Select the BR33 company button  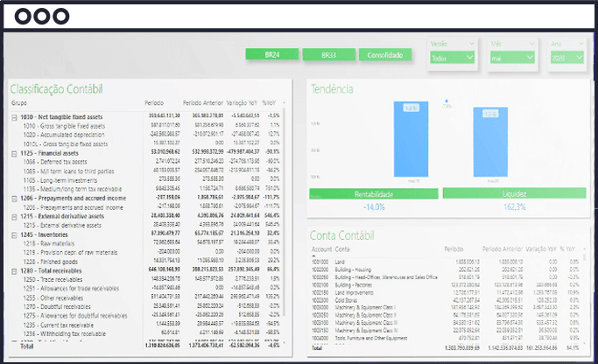[x=328, y=55]
